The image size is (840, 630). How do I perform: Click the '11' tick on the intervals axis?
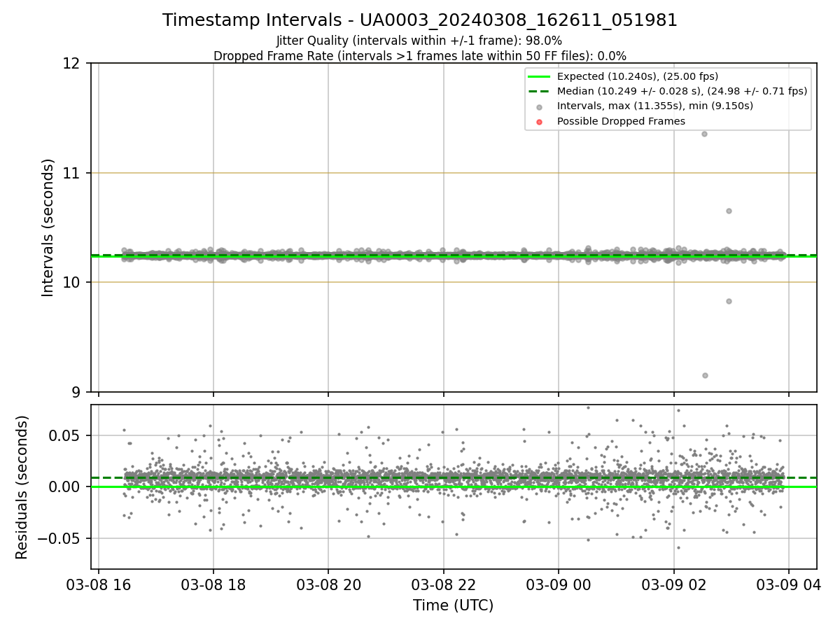click(x=73, y=173)
